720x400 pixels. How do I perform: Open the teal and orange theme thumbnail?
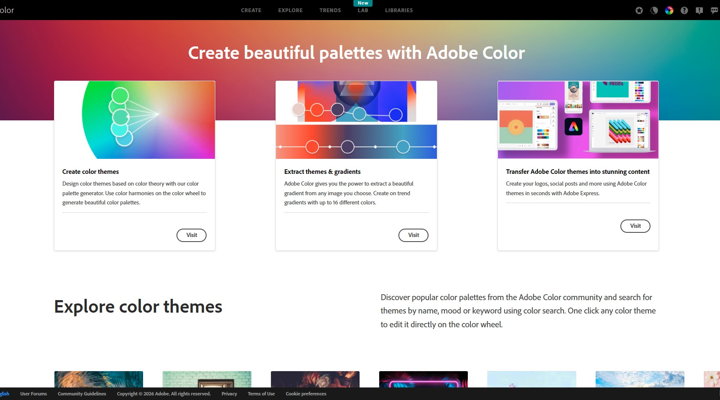click(99, 379)
